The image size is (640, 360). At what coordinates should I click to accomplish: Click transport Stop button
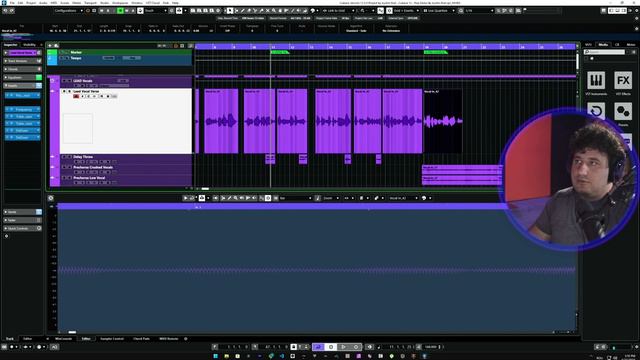click(x=331, y=347)
